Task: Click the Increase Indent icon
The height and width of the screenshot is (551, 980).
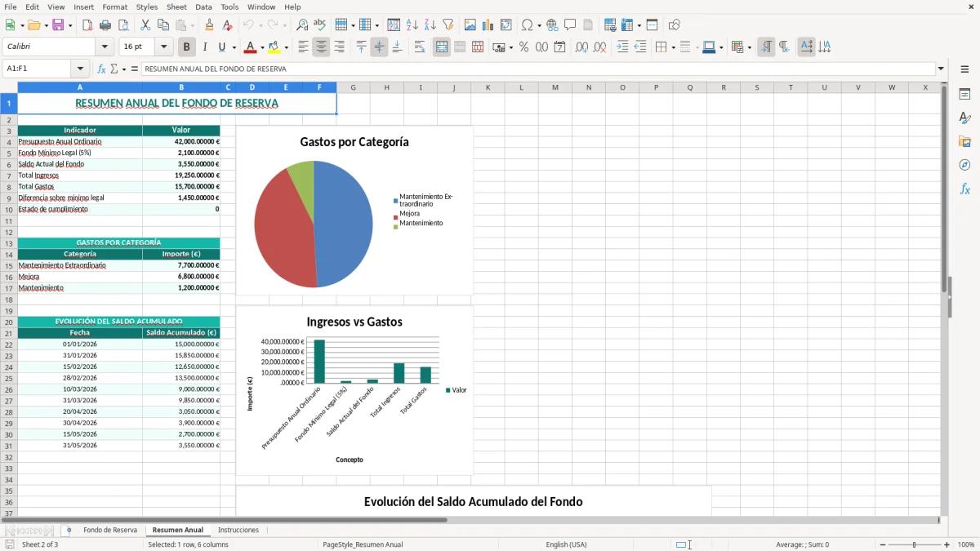Action: click(x=622, y=47)
